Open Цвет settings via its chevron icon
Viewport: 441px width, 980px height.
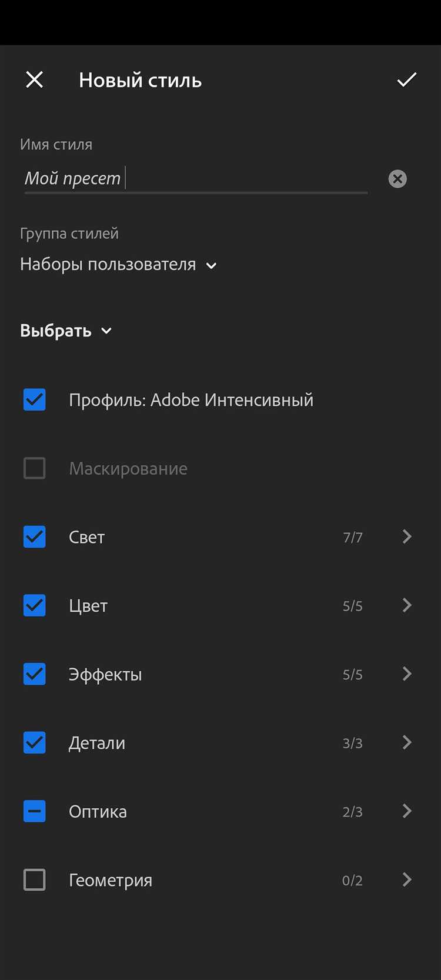[406, 605]
